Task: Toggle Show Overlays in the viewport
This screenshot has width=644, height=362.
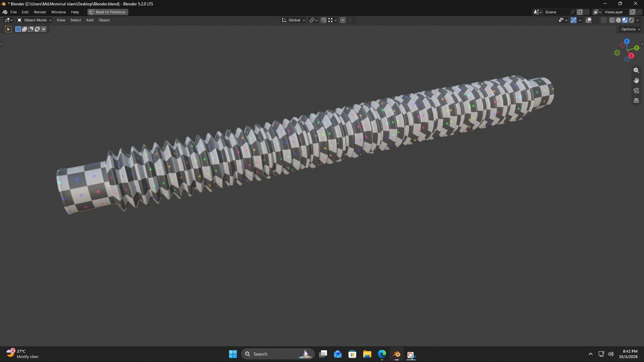Action: 589,20
